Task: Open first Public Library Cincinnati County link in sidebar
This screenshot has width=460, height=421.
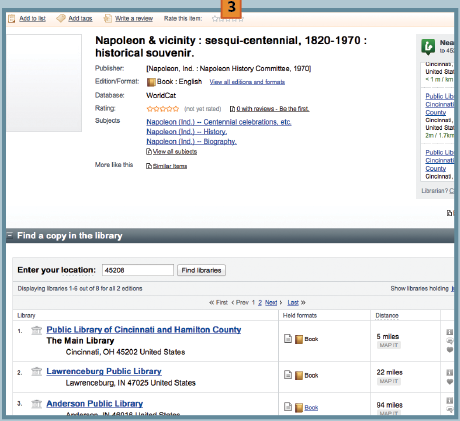Action: [x=439, y=104]
